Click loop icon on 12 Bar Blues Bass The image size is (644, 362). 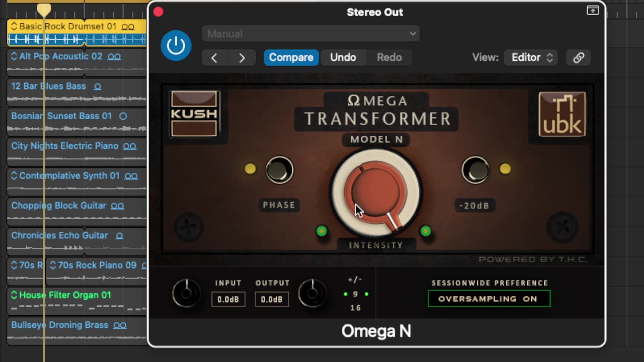(98, 86)
